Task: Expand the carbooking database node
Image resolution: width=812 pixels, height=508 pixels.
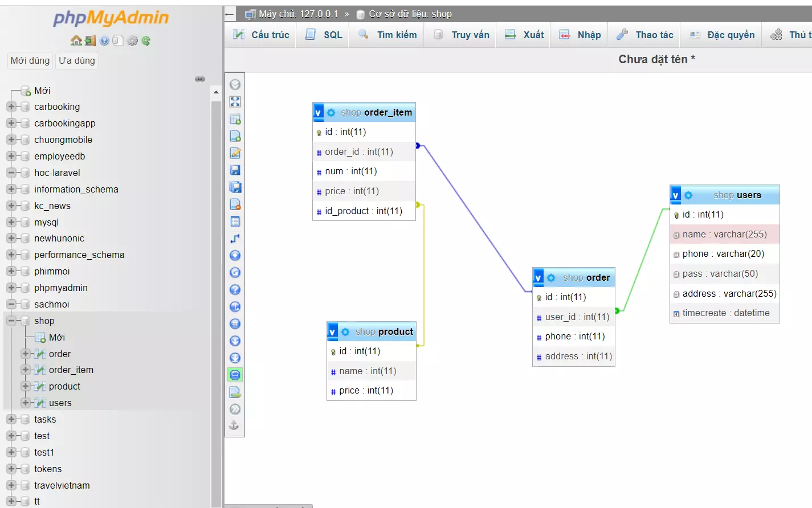Action: point(11,106)
